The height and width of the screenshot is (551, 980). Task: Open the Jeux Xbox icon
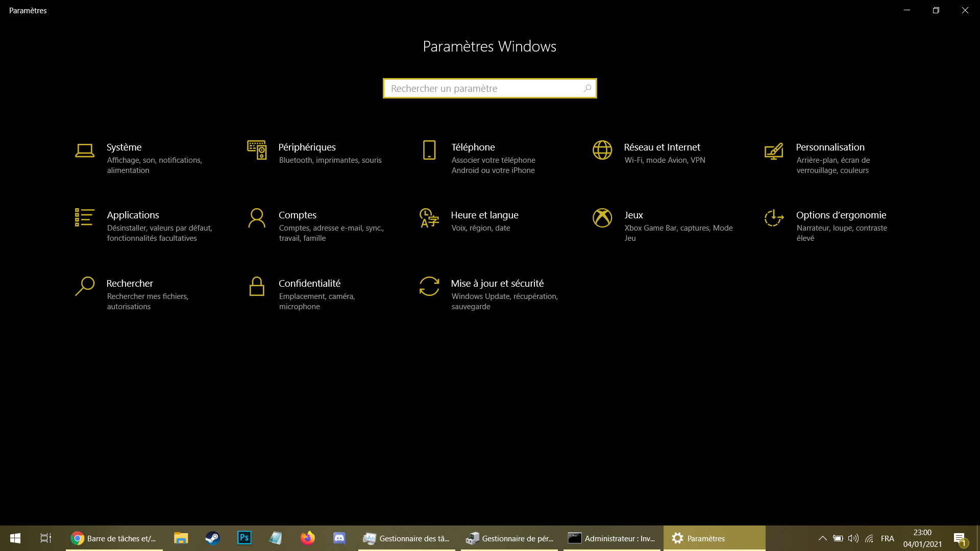coord(602,218)
